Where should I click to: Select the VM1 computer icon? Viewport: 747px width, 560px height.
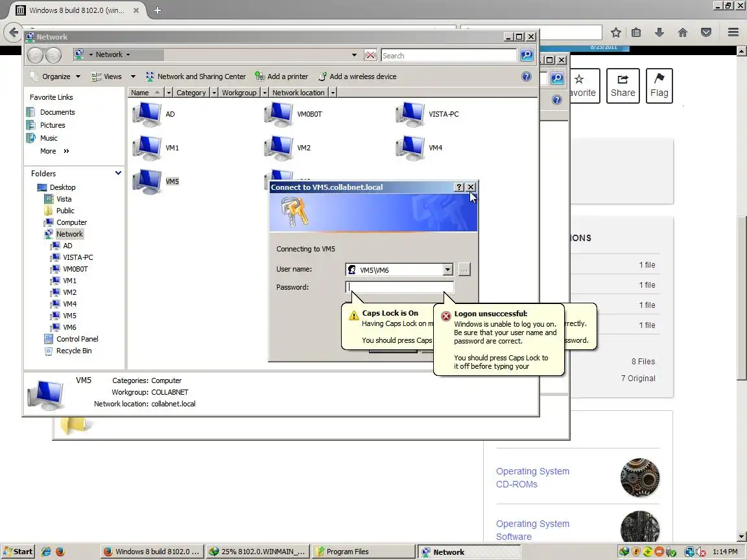pyautogui.click(x=147, y=148)
